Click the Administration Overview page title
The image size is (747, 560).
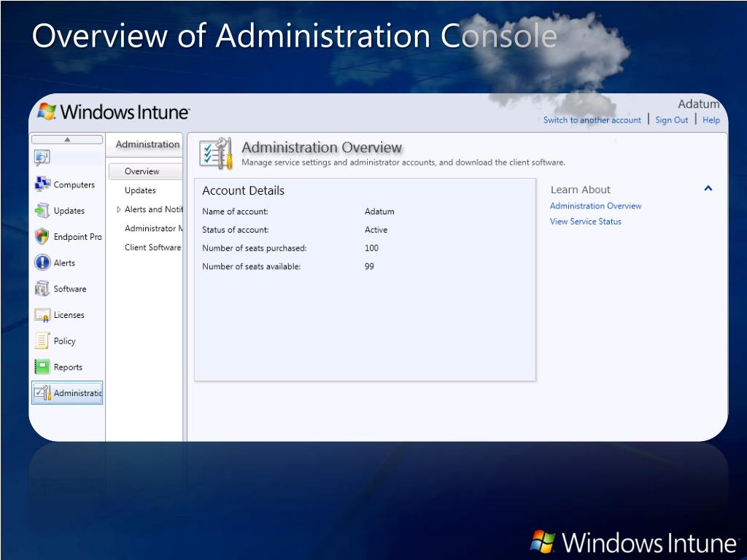322,147
